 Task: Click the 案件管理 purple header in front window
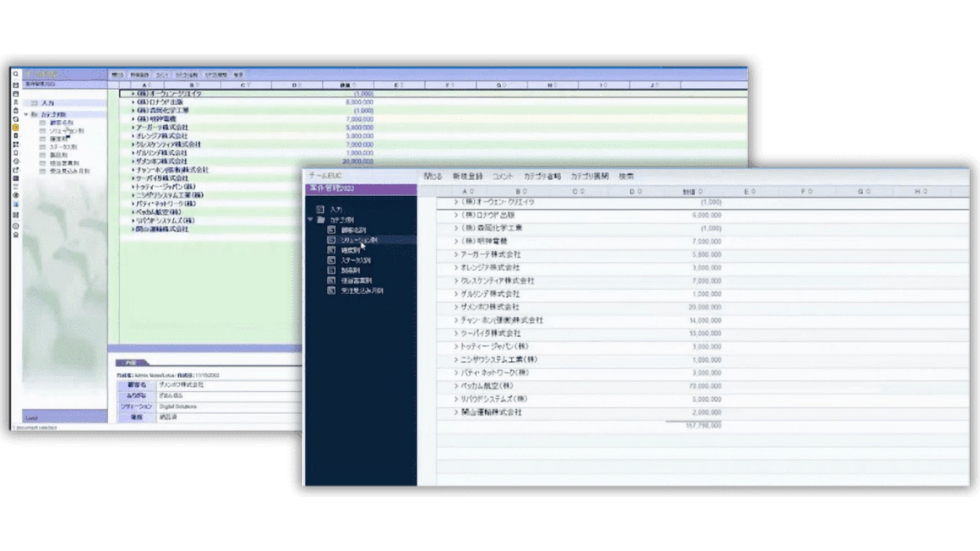[x=361, y=189]
